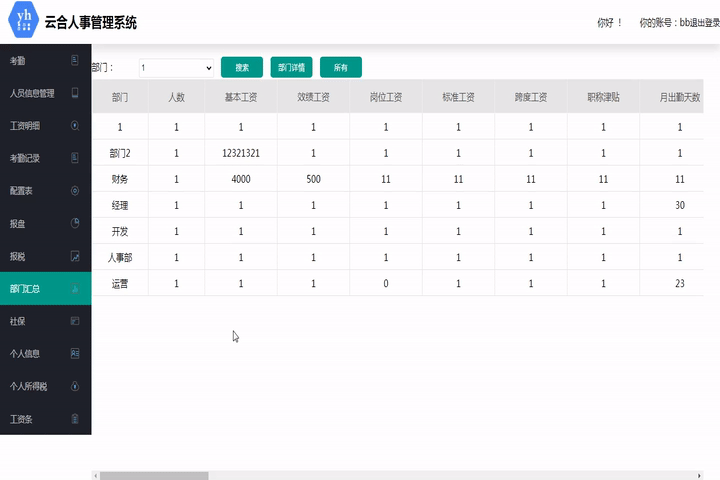This screenshot has width=720, height=480.
Task: Click the horizontal scrollbar at the bottom
Action: 150,475
